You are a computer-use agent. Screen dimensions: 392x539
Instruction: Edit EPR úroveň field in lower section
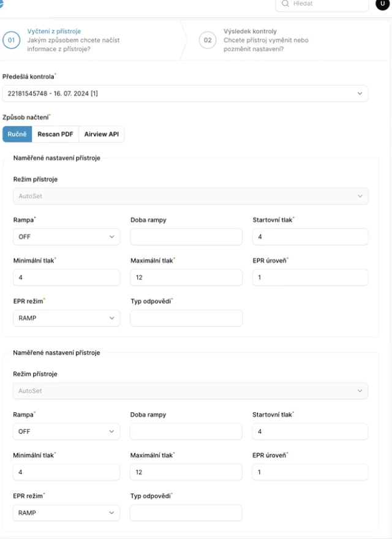point(310,472)
